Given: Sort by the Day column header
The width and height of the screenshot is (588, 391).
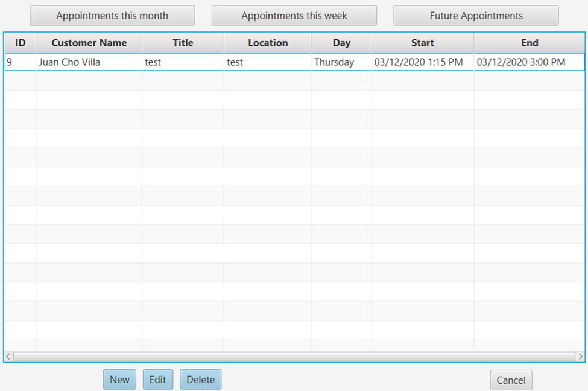Looking at the screenshot, I should [x=341, y=43].
